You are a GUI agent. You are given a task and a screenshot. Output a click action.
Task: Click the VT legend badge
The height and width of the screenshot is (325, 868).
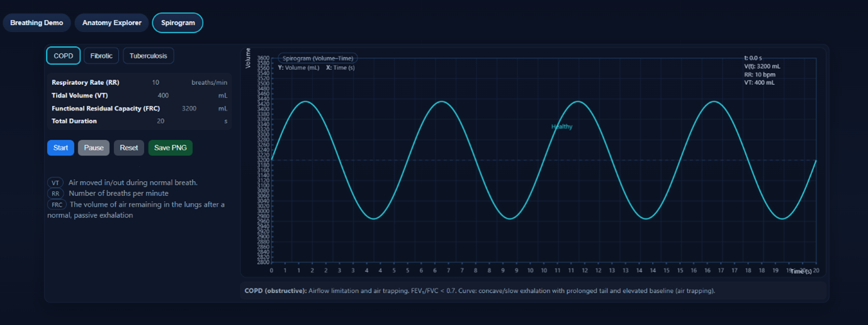click(55, 183)
